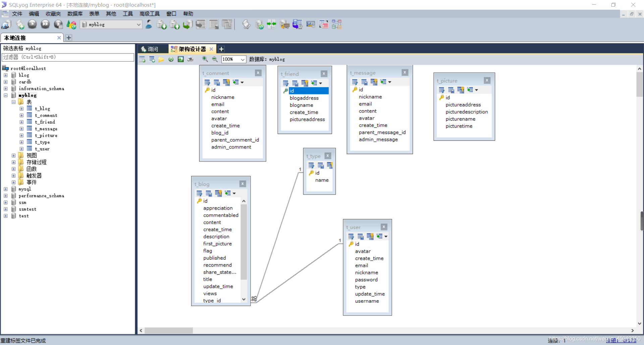Click add table to canvas icon
The height and width of the screenshot is (345, 644).
click(152, 59)
